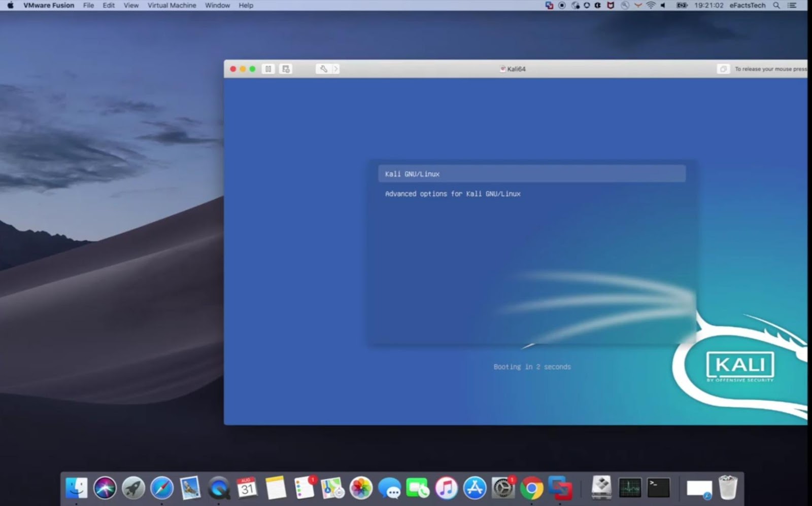Open the Window menu
The image size is (812, 506).
click(217, 5)
